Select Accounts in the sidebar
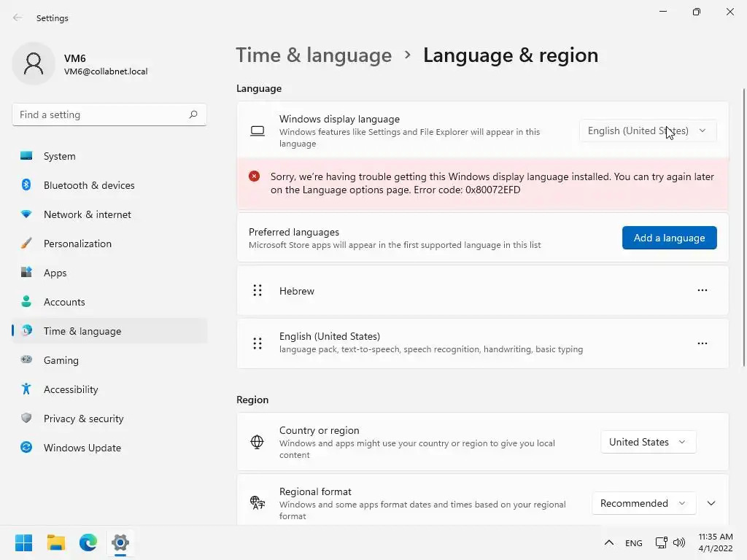Image resolution: width=747 pixels, height=560 pixels. tap(109, 302)
